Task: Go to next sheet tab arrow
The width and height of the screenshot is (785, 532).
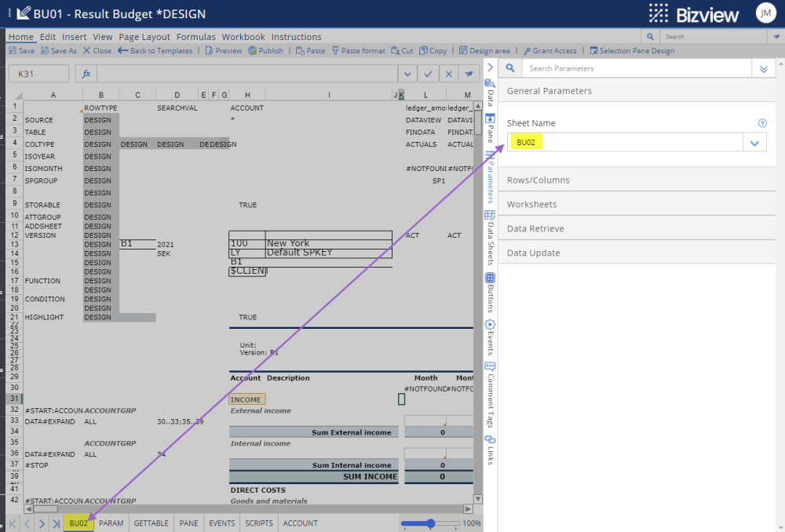Action: pyautogui.click(x=42, y=524)
